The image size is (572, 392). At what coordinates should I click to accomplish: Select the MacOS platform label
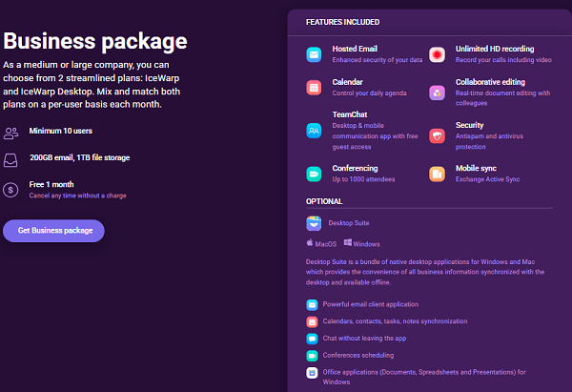[x=331, y=244]
